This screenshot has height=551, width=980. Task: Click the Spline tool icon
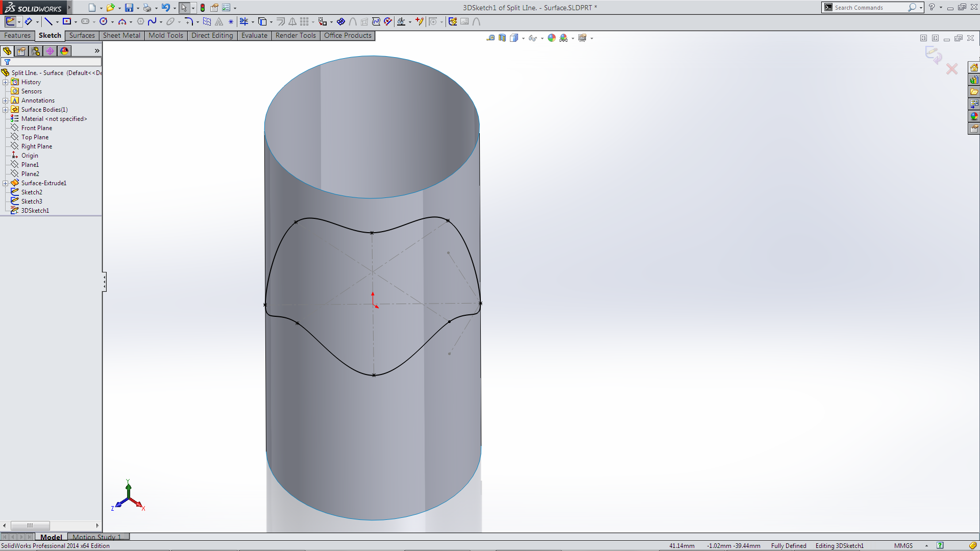point(152,21)
